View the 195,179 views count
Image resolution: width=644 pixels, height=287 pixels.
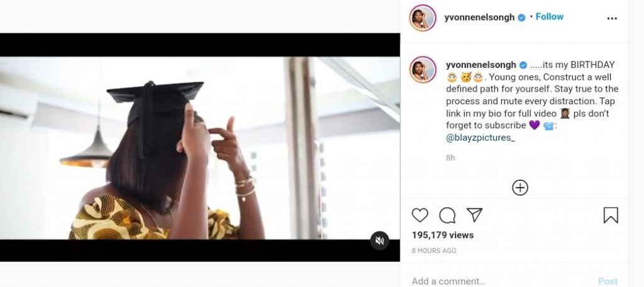(443, 236)
